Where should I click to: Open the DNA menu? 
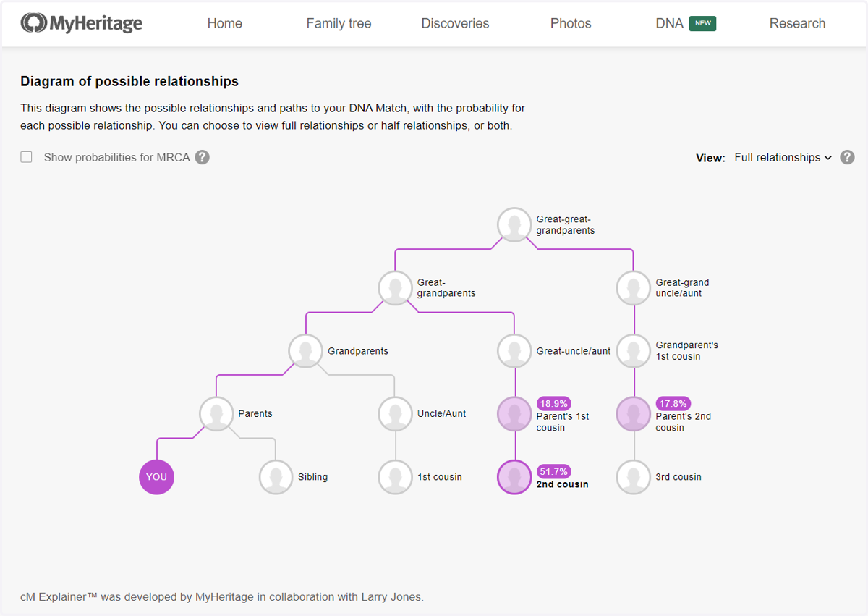(670, 23)
